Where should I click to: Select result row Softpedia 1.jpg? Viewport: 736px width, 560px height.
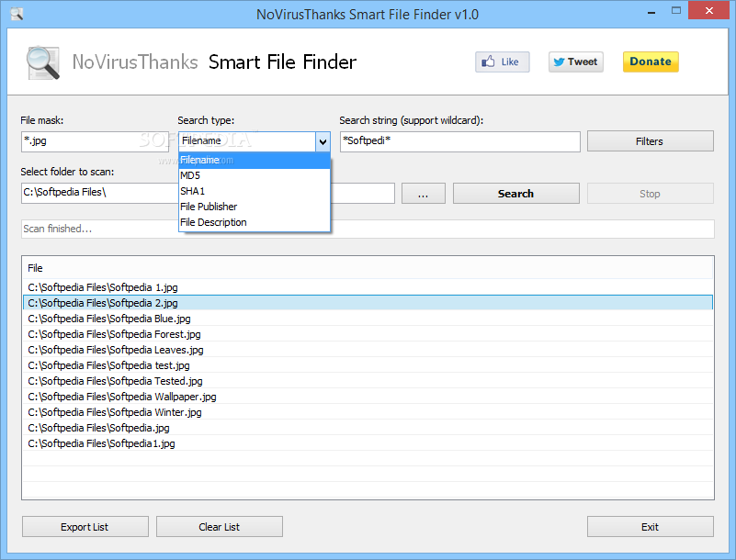click(x=368, y=287)
